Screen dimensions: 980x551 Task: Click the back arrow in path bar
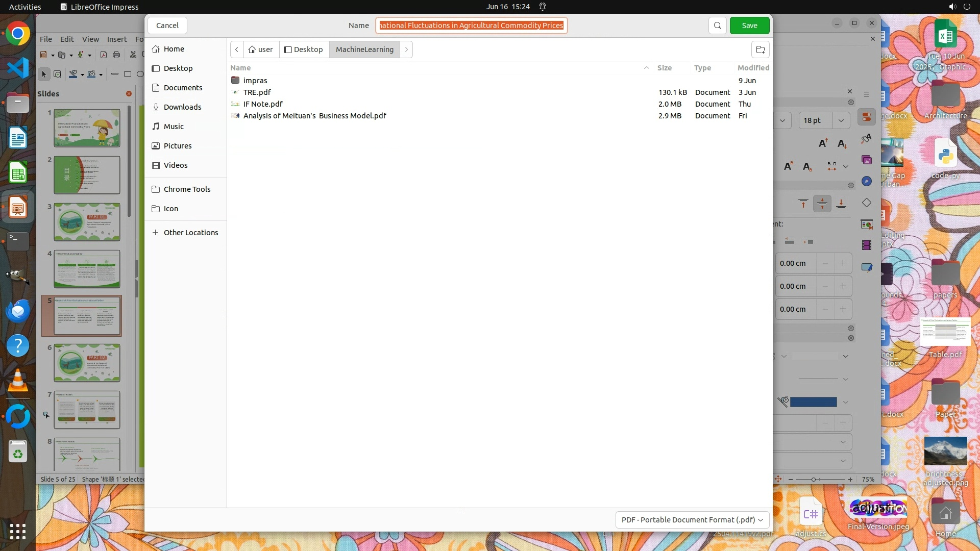[x=237, y=49]
